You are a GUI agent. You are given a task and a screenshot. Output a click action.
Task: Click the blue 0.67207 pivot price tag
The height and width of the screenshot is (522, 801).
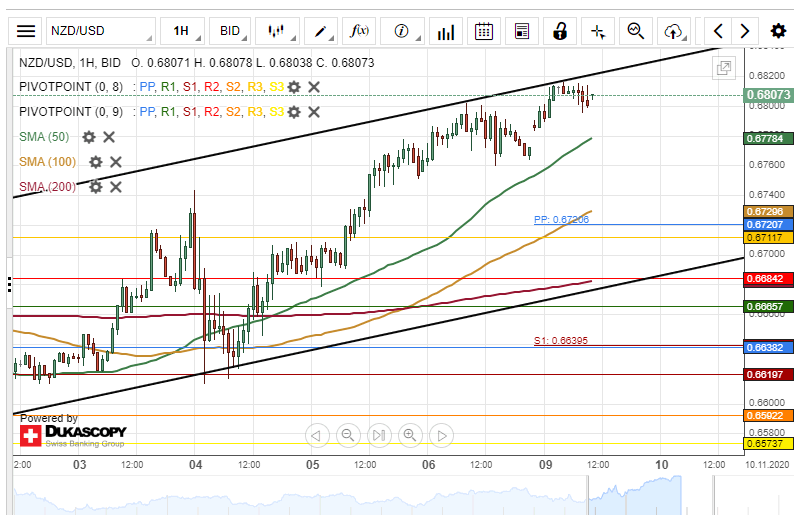(x=769, y=224)
